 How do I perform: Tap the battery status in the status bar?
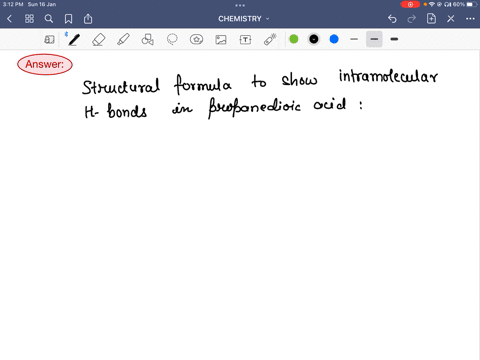pyautogui.click(x=465, y=4)
